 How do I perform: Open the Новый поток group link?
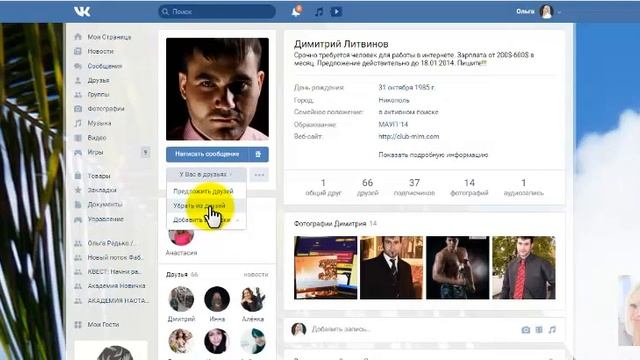pyautogui.click(x=116, y=258)
